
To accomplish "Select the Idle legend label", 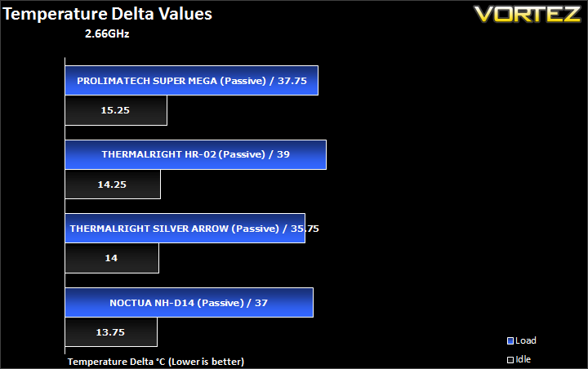I will pos(523,359).
